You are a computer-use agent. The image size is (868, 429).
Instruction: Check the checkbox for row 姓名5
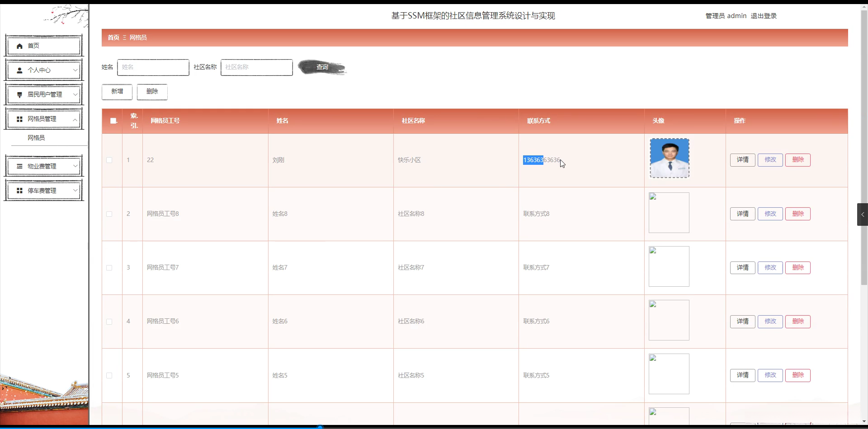pyautogui.click(x=109, y=375)
